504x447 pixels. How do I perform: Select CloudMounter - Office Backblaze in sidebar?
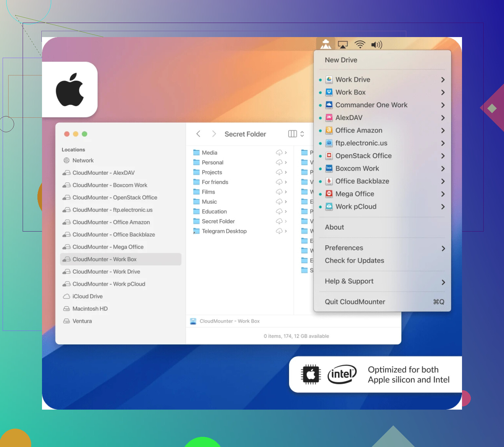[121, 234]
